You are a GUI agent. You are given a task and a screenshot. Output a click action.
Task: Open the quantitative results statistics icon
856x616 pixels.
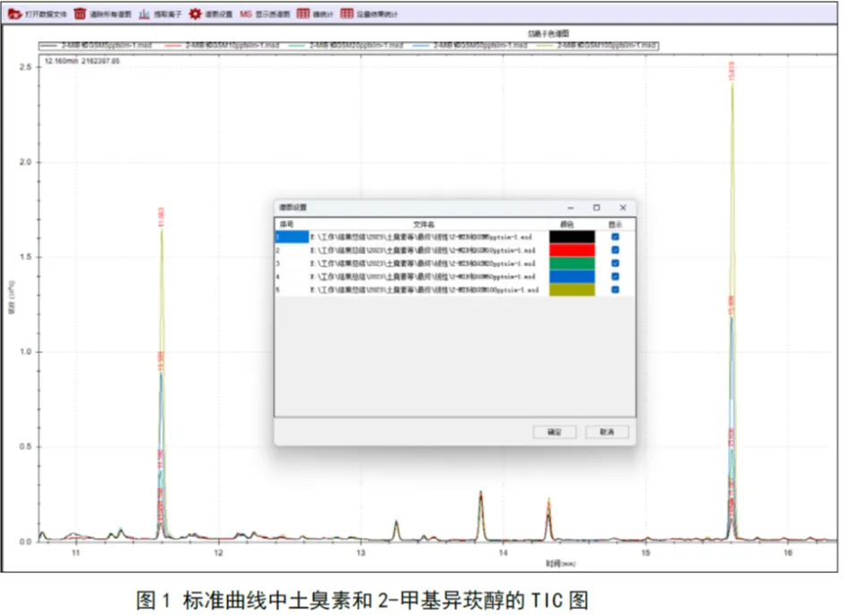[x=347, y=14]
